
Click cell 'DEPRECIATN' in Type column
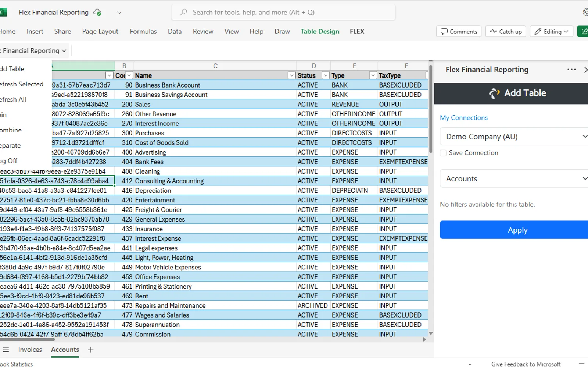pyautogui.click(x=354, y=191)
